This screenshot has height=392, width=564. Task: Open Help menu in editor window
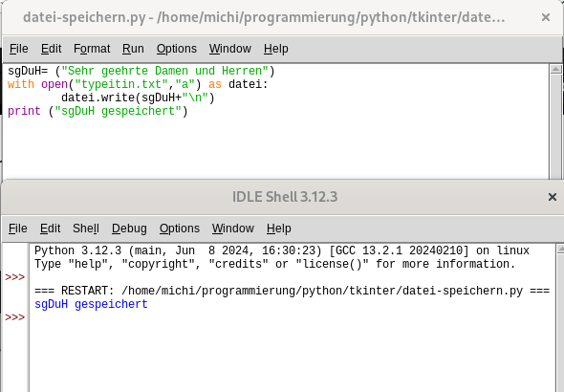pos(276,49)
